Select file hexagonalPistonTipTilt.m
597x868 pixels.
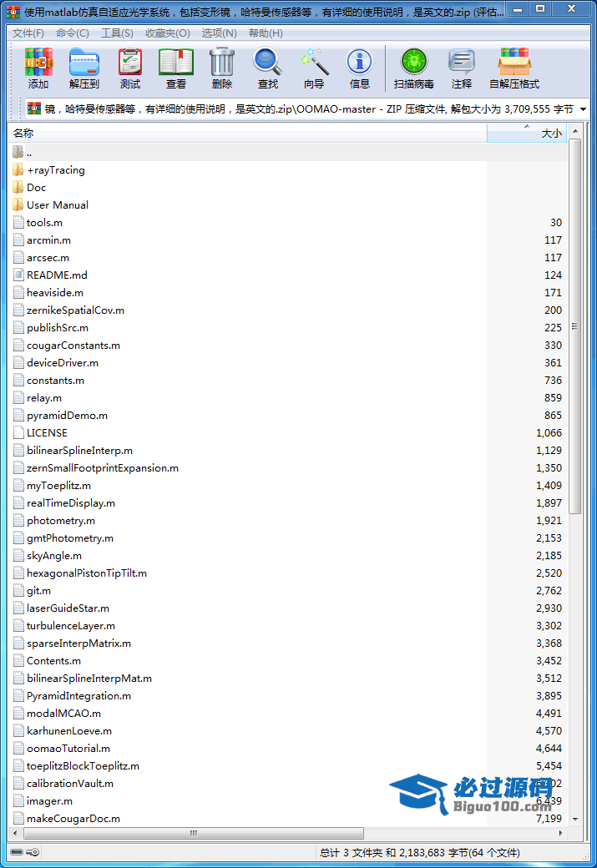[x=86, y=573]
